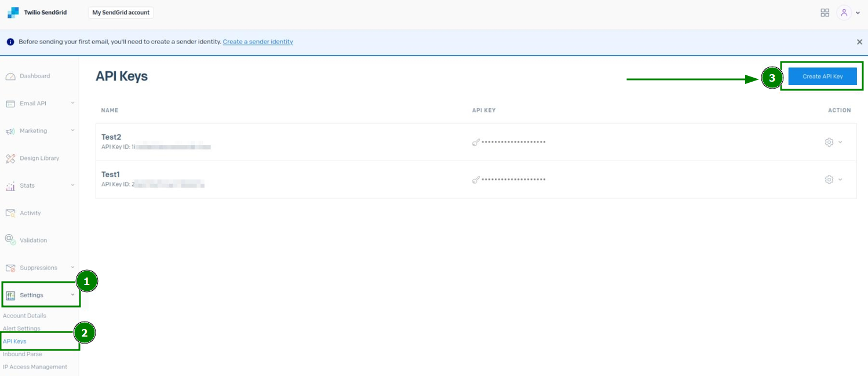868x376 pixels.
Task: Go to Inbound Parse settings
Action: click(22, 354)
